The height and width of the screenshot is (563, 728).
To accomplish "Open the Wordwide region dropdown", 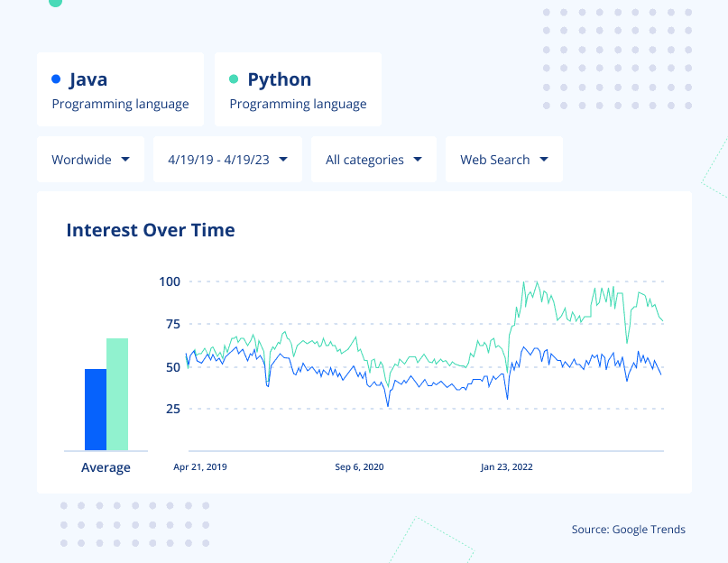I will 90,159.
